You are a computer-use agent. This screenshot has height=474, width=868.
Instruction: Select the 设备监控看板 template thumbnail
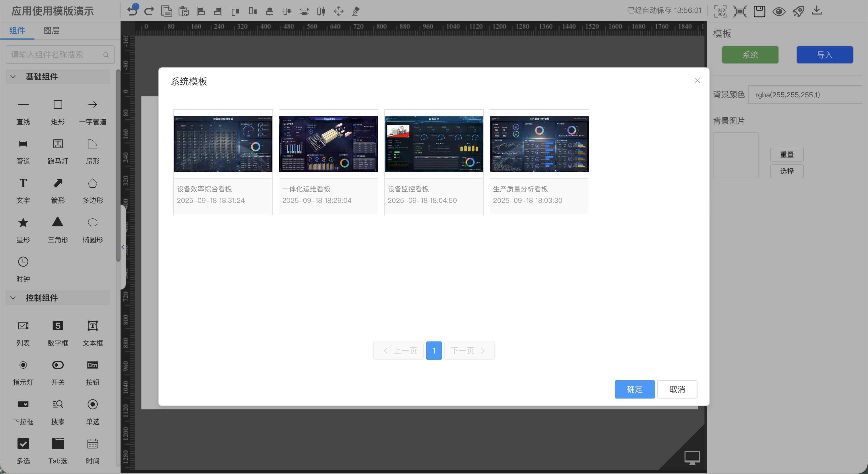[434, 144]
